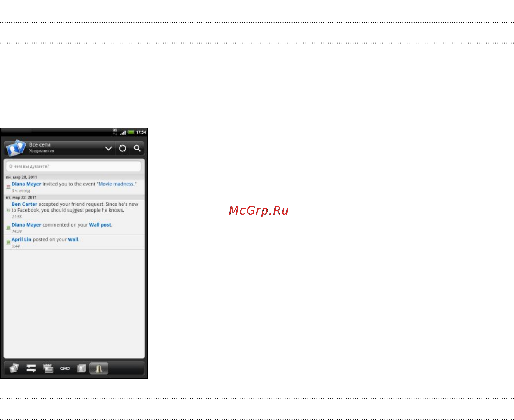
Task: Tap the icon beside the 'commented on your' notification
Action: (x=8, y=228)
